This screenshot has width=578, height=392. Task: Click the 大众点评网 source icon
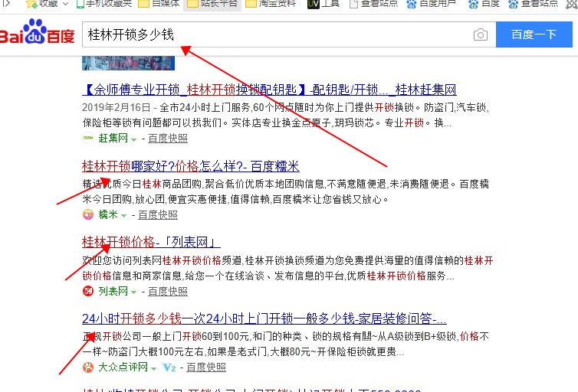[x=88, y=367]
